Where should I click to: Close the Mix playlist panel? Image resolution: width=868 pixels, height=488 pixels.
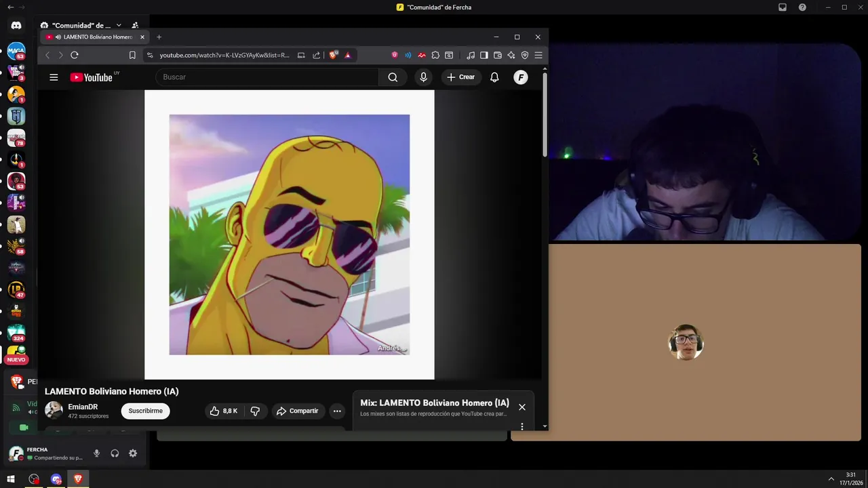click(x=522, y=407)
